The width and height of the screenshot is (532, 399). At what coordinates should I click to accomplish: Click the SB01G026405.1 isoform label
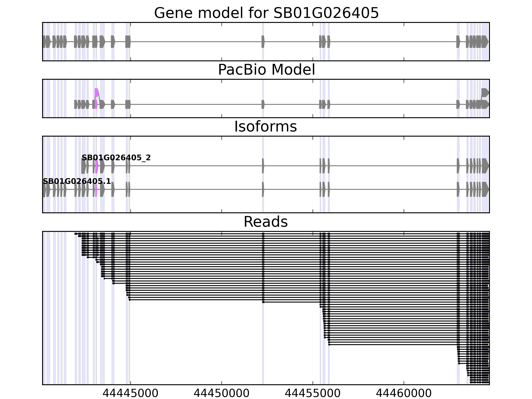pyautogui.click(x=77, y=181)
